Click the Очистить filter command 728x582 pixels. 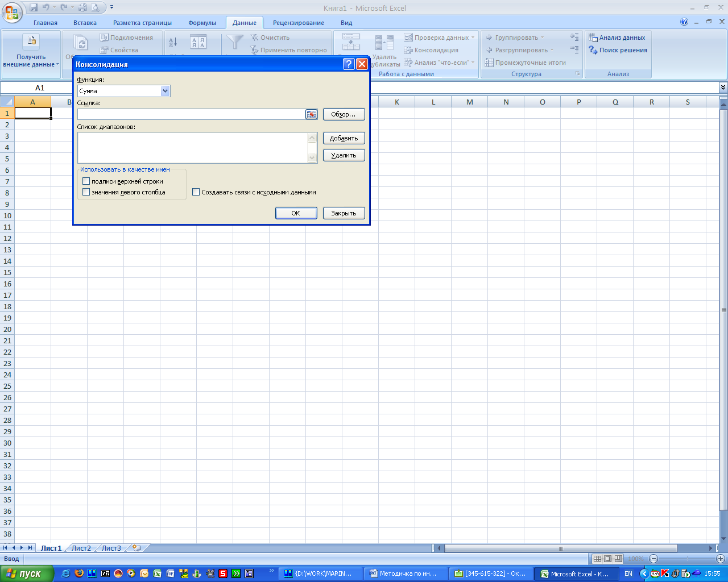[x=270, y=38]
